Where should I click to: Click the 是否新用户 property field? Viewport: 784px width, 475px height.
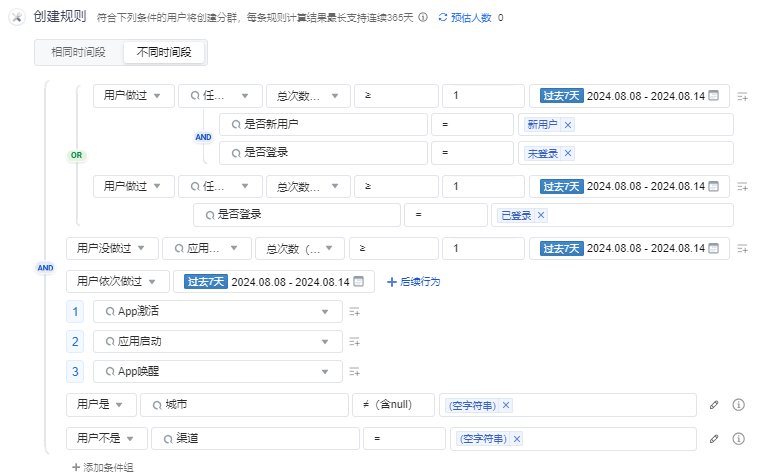coord(324,124)
